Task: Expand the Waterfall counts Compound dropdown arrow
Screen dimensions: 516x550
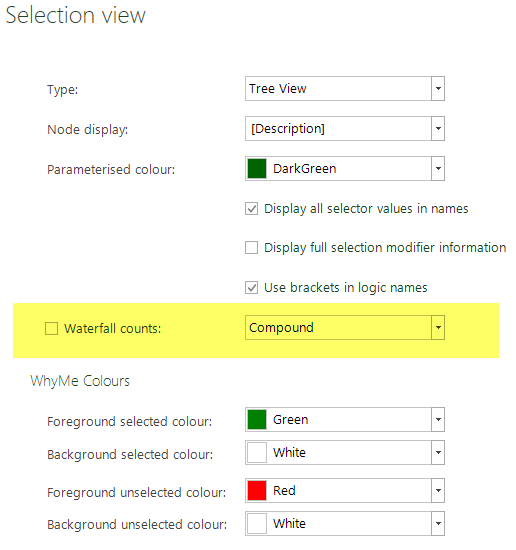Action: click(x=438, y=327)
